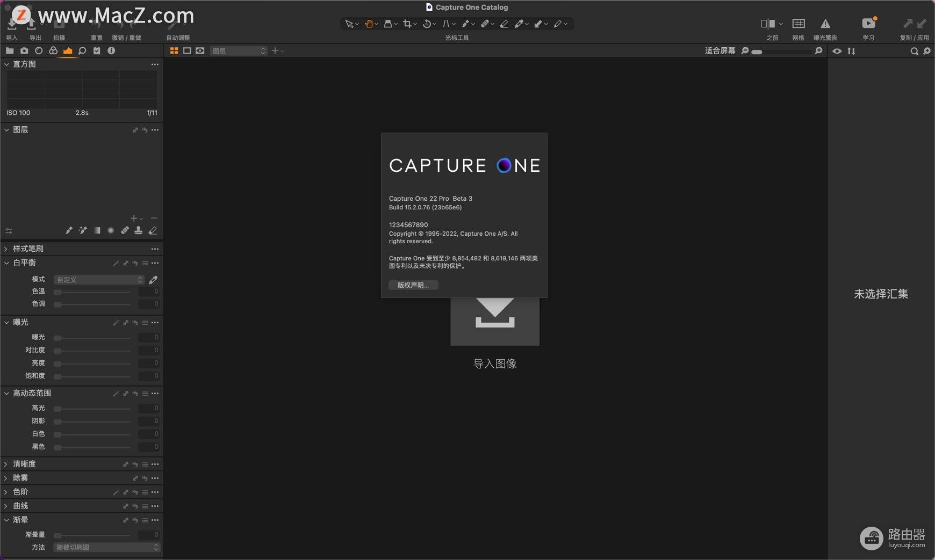Pick the clone stamp in 图层 panel
Image resolution: width=935 pixels, height=560 pixels.
tap(139, 230)
